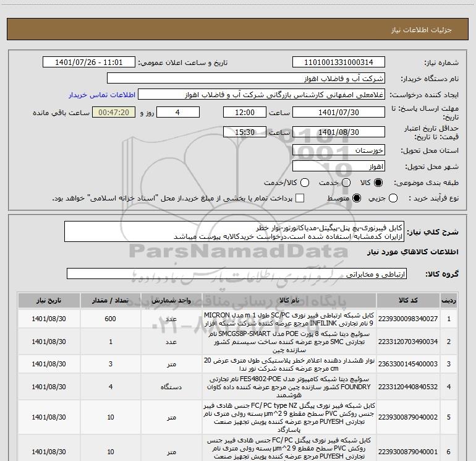Screen dimensions: 476x461
Task: Click the countdown timer 00:47:20
Action: click(x=114, y=112)
